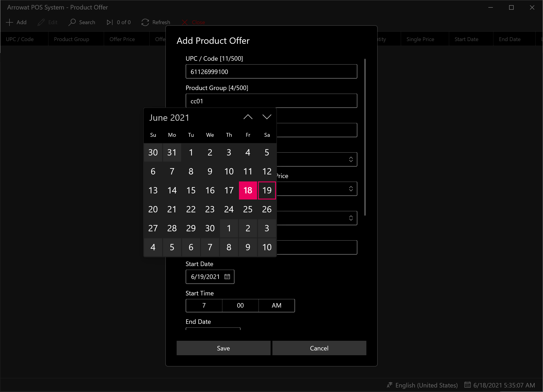Navigate to previous month using up chevron

[248, 117]
